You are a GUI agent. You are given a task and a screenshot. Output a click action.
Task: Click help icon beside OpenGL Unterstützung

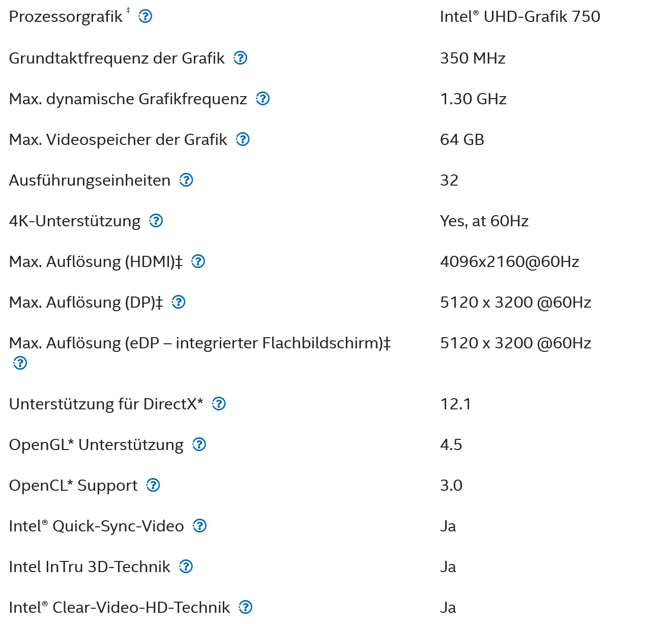[x=199, y=444]
